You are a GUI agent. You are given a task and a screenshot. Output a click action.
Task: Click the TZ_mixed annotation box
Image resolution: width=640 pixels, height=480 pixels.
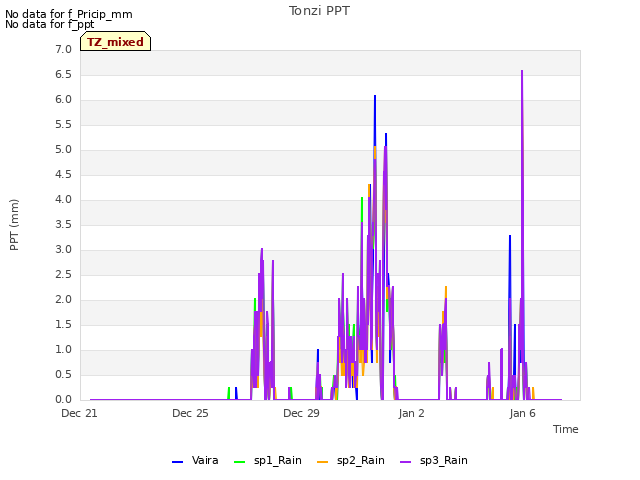(x=116, y=41)
